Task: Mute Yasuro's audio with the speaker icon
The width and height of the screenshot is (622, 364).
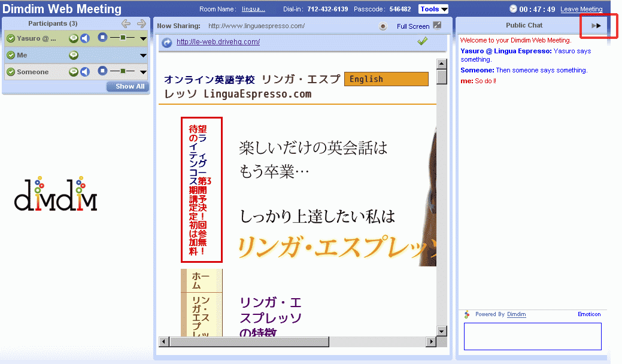Action: coord(85,38)
